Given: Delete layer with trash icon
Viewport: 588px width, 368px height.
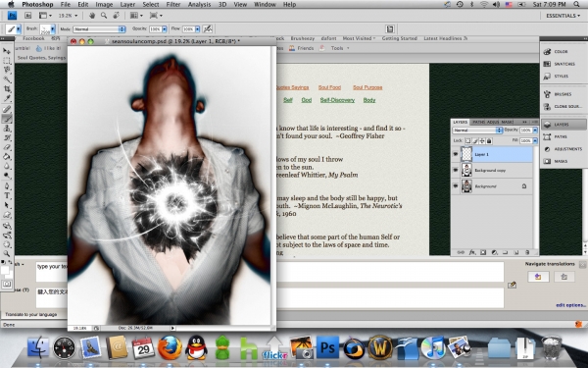Looking at the screenshot, I should 527,253.
